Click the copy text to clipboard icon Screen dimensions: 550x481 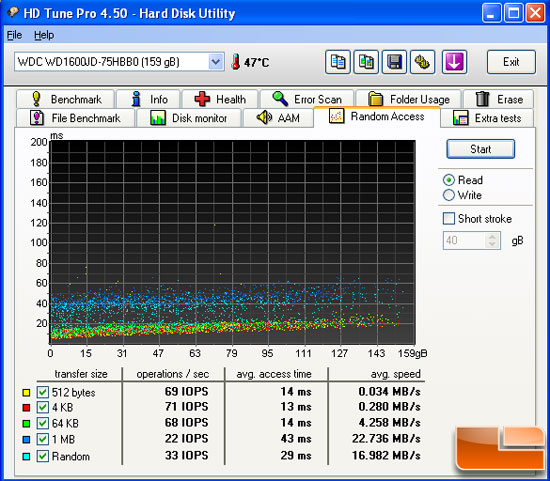(338, 62)
